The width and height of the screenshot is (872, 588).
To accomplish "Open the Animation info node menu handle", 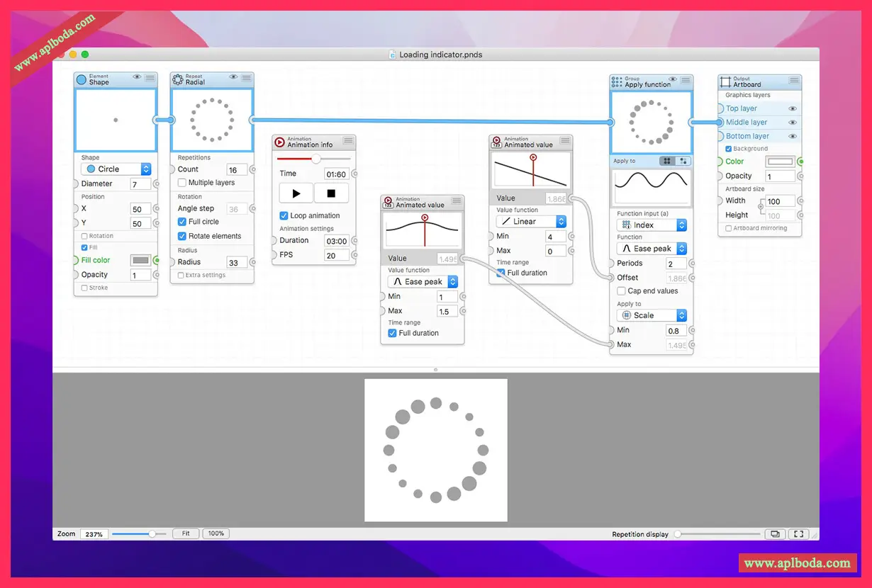I will [348, 140].
